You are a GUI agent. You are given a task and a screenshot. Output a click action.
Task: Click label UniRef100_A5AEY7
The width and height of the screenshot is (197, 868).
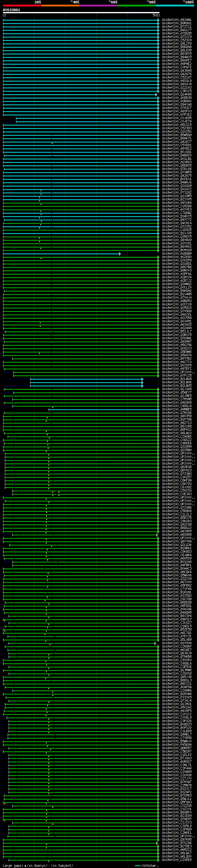point(176,392)
